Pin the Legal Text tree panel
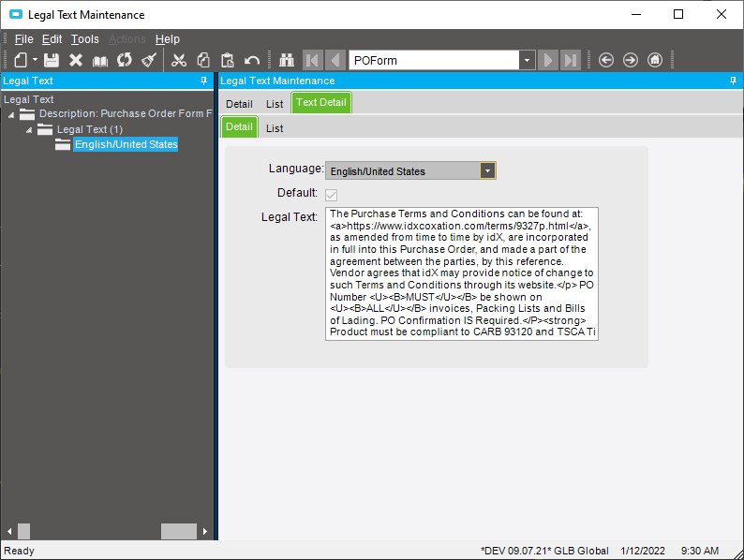Screen dimensions: 744x560 (x=204, y=81)
